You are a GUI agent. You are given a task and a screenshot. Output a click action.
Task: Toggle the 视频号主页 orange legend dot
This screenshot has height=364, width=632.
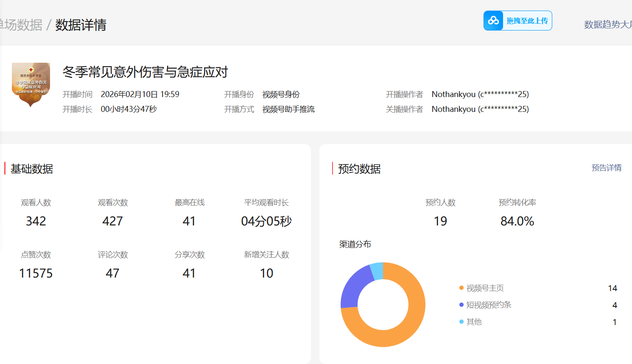point(461,288)
